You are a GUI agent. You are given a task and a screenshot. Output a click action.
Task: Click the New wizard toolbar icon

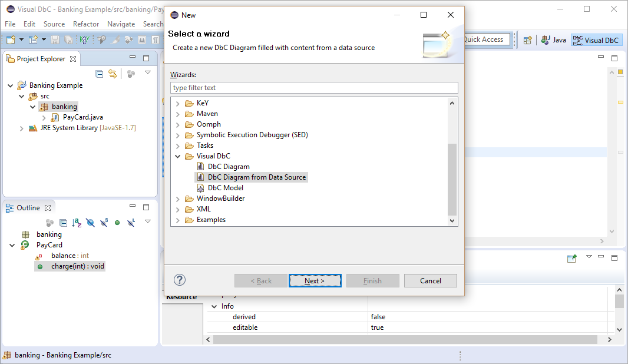(11, 39)
